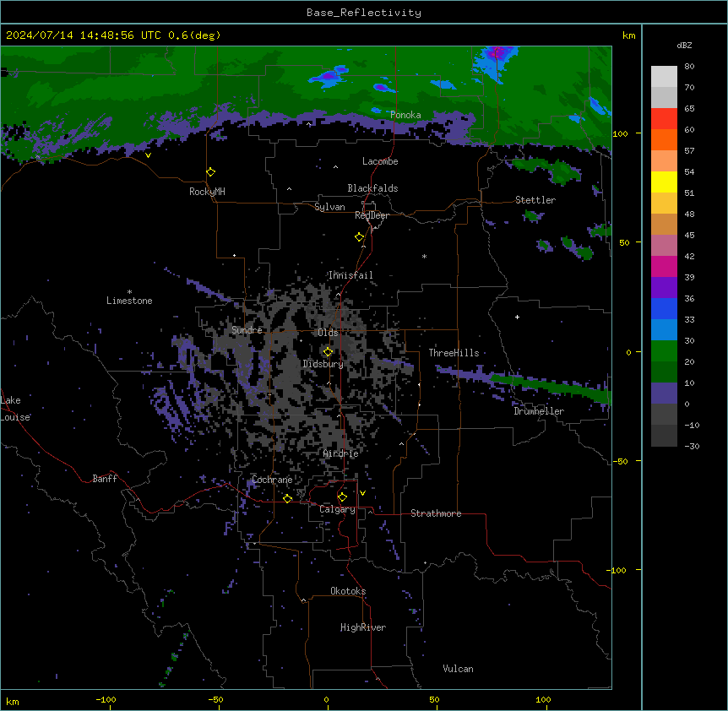Click the Cochrane town label

(x=272, y=480)
